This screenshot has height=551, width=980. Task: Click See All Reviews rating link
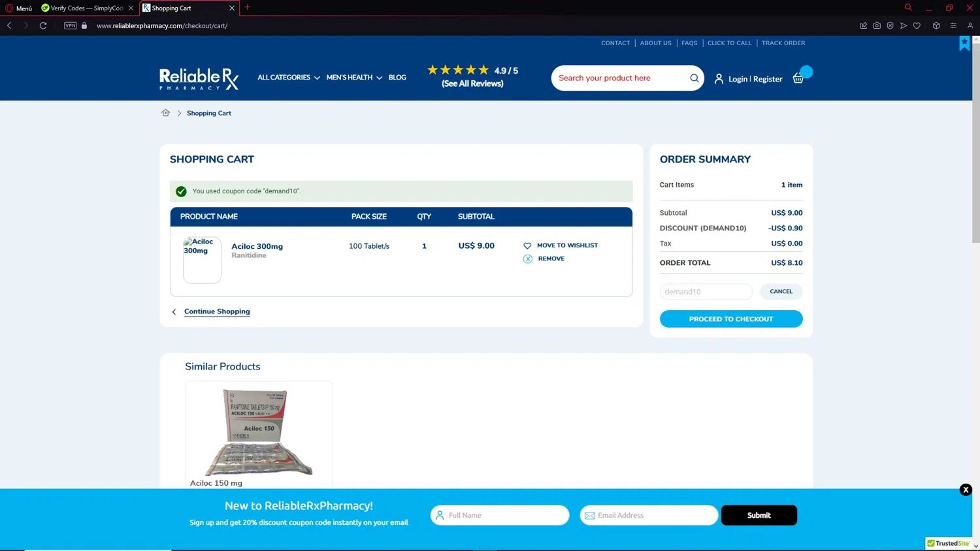coord(472,84)
